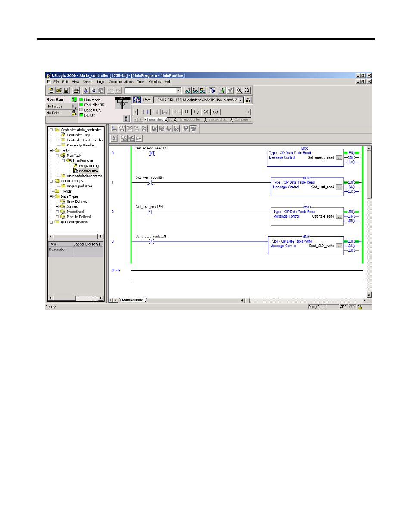Open the No Forces dropdown arrow
Image resolution: width=411 pixels, height=532 pixels.
[x=74, y=106]
